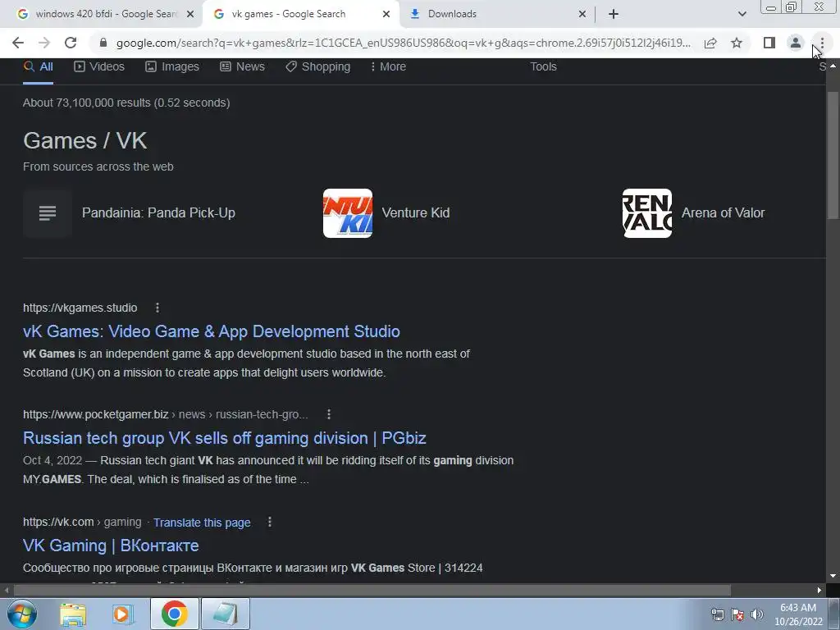Open Russian tech group VK PGbiz article
Screen dimensions: 840x630
click(x=225, y=438)
